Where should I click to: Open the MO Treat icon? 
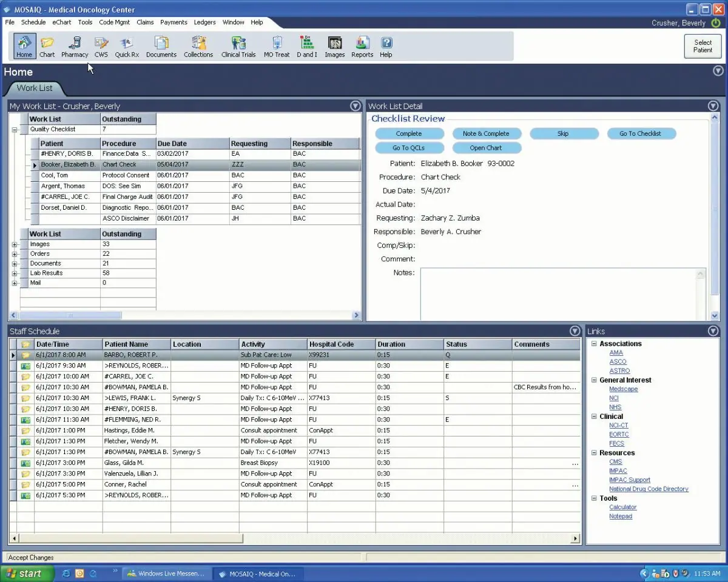coord(277,45)
